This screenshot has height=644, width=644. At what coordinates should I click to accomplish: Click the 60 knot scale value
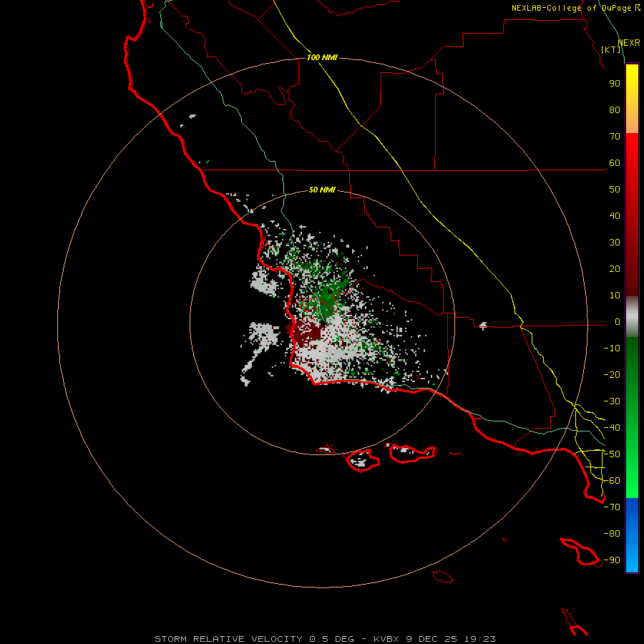tap(615, 163)
